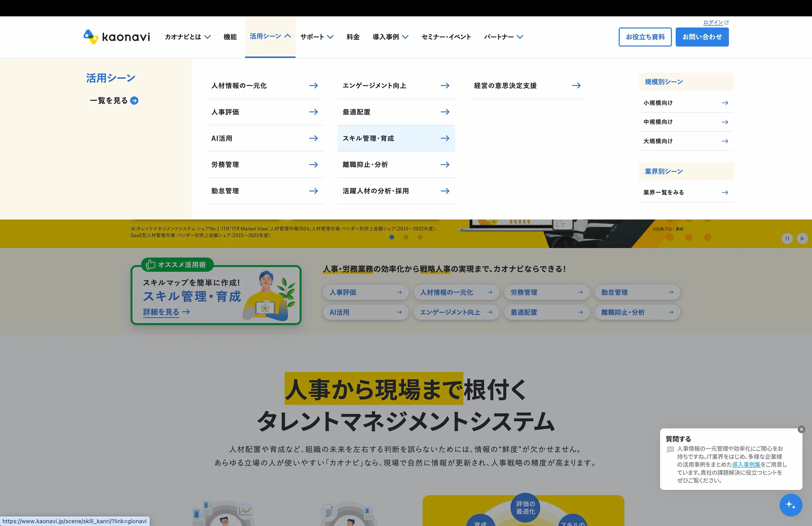Viewport: 812px width, 526px height.
Task: Open the 導入事例集 link in chat
Action: [746, 464]
